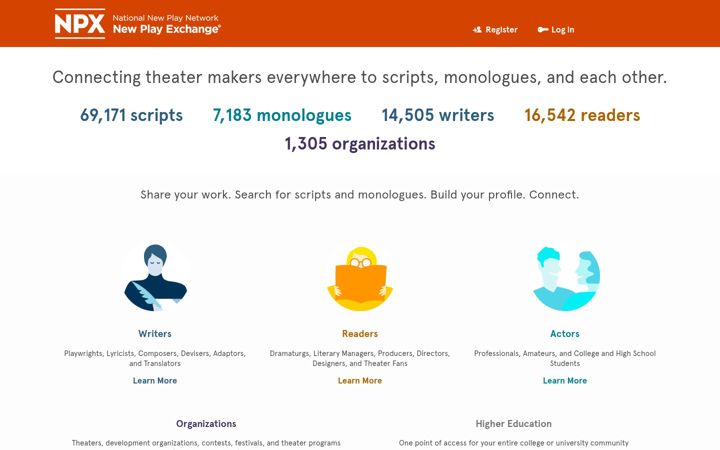Open the Log In link
720x450 pixels.
click(x=556, y=30)
